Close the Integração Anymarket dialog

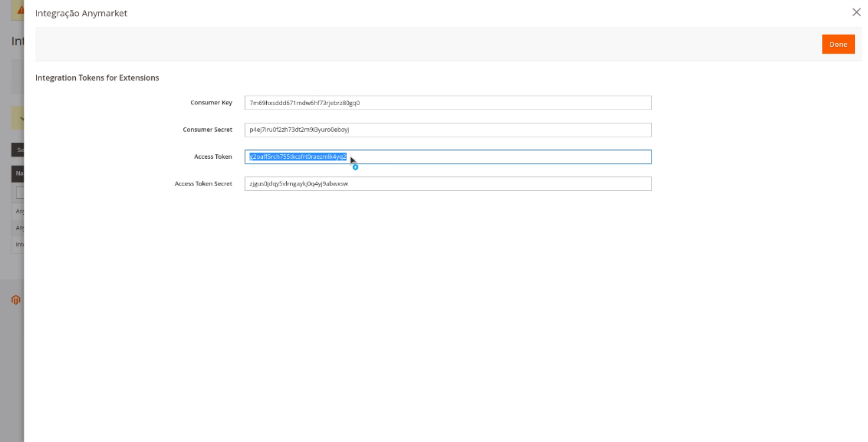(856, 12)
